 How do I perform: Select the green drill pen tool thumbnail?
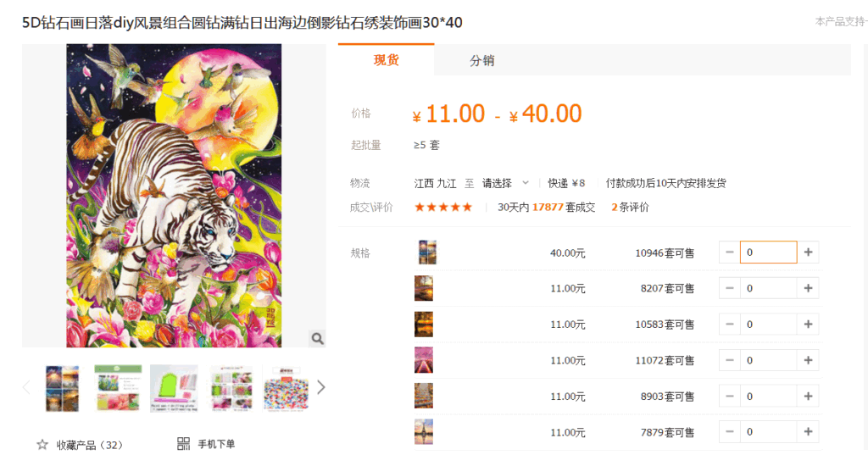click(174, 389)
